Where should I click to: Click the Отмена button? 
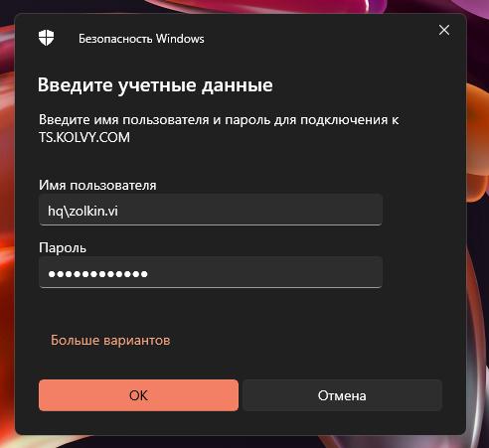coord(342,395)
